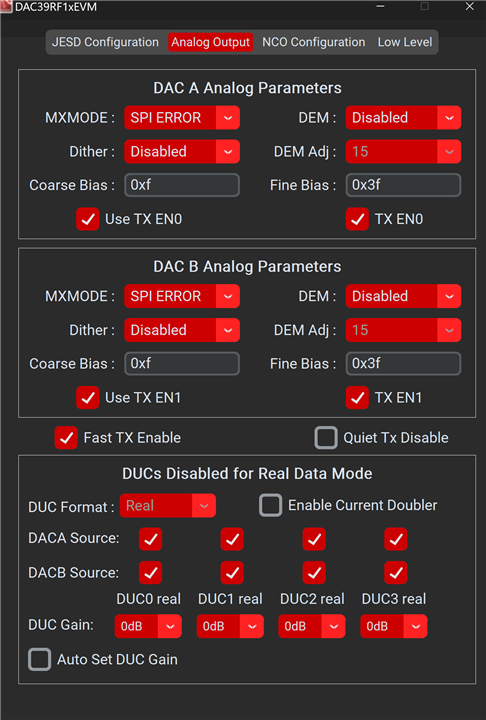Screen dimensions: 486x720
Task: Switch to the JESD Configuration tab
Action: tap(105, 42)
